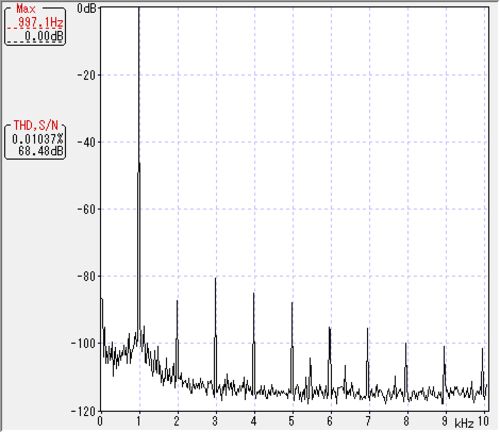Click the -120 label on level axis
The image size is (500, 432).
(x=84, y=411)
